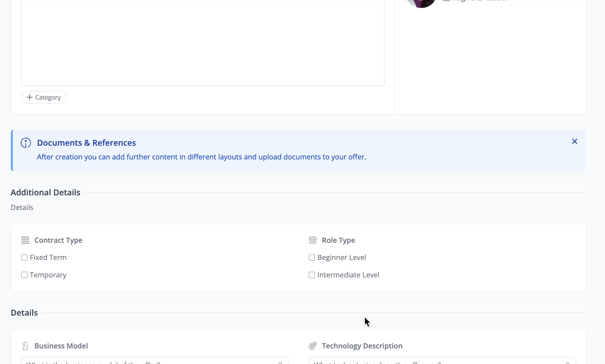The image size is (605, 364).
Task: Click the plus icon in Category button
Action: click(30, 97)
